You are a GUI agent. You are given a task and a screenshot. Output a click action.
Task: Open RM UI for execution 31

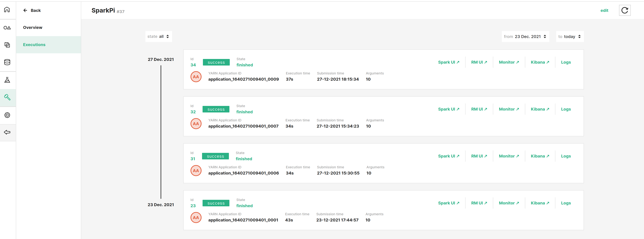tap(479, 156)
